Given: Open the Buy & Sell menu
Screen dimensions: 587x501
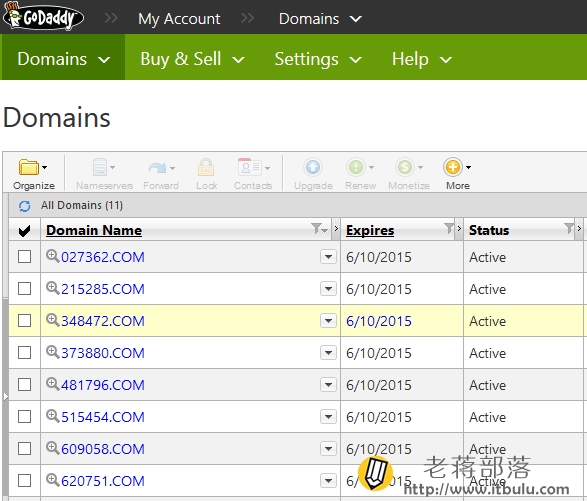Looking at the screenshot, I should (192, 59).
